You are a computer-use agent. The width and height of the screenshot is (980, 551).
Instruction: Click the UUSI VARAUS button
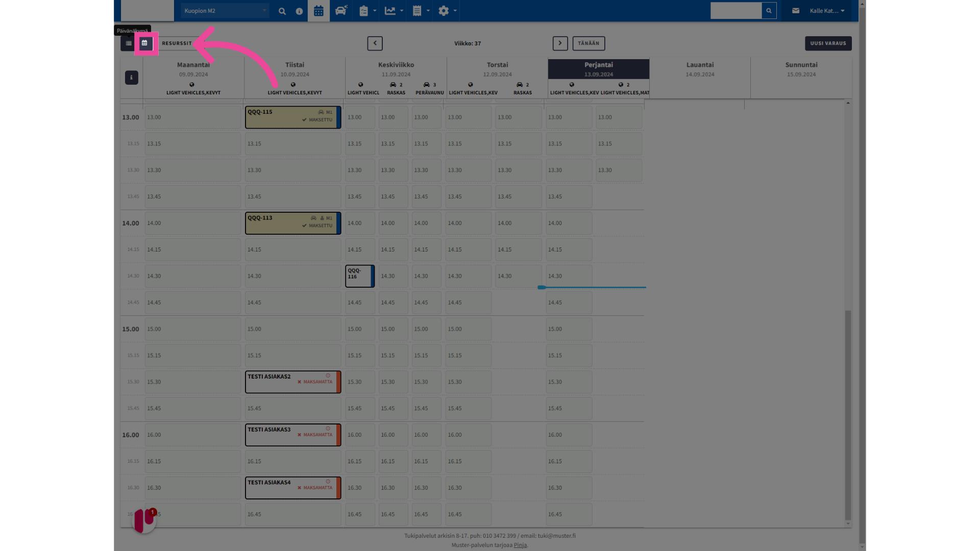click(828, 43)
